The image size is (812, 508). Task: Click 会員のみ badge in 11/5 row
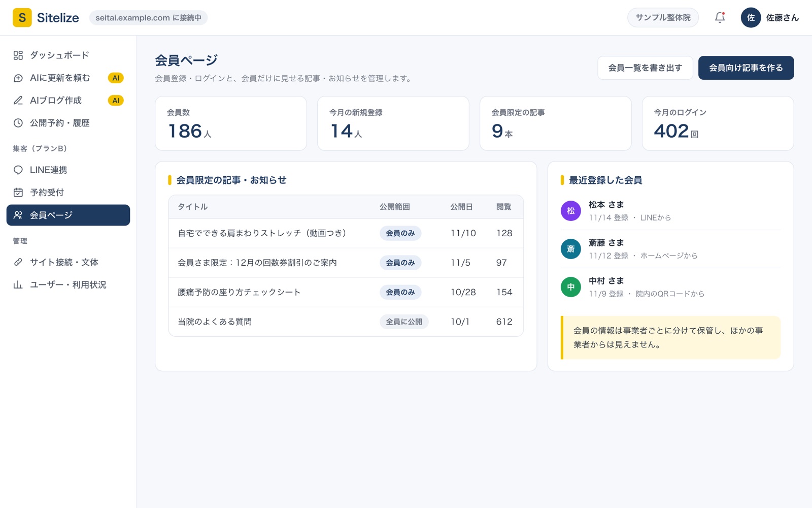pyautogui.click(x=400, y=263)
